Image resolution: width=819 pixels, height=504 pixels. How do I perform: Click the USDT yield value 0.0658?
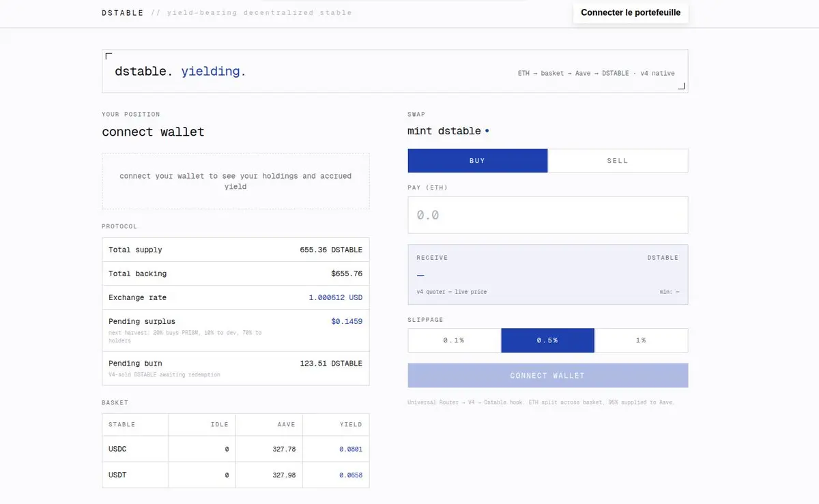pyautogui.click(x=351, y=475)
